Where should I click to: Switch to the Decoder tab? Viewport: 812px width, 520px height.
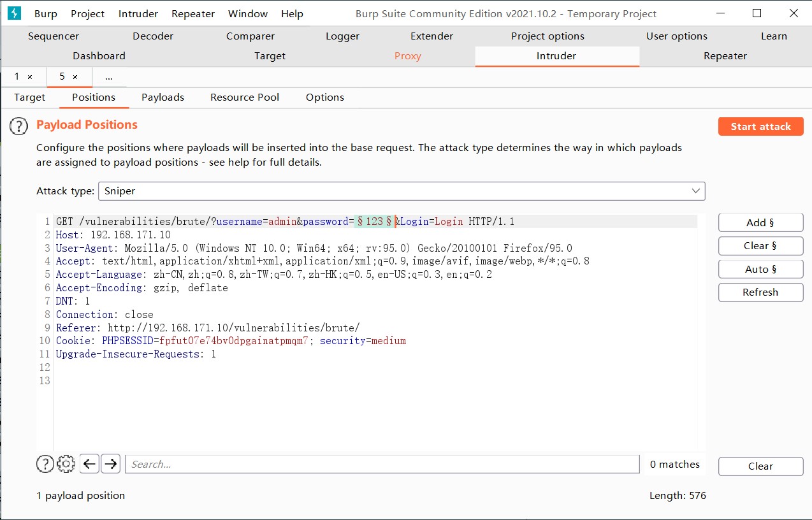[x=153, y=36]
